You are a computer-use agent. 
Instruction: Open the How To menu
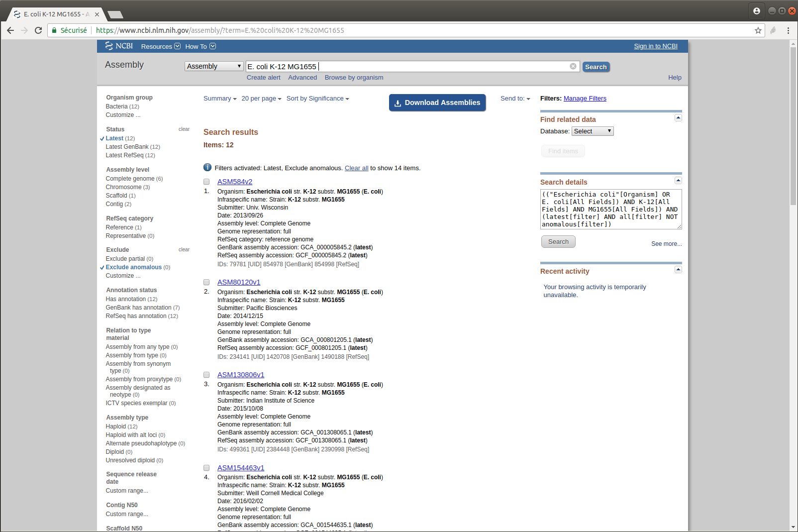[x=200, y=46]
